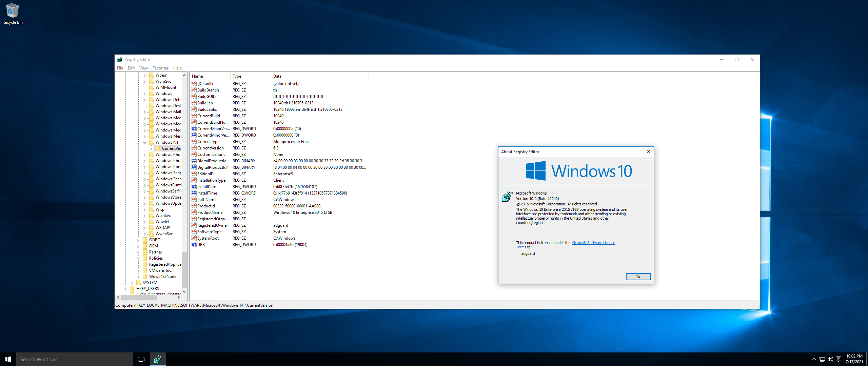Click the ProductName string value icon
Image resolution: width=868 pixels, height=366 pixels.
pyautogui.click(x=194, y=212)
